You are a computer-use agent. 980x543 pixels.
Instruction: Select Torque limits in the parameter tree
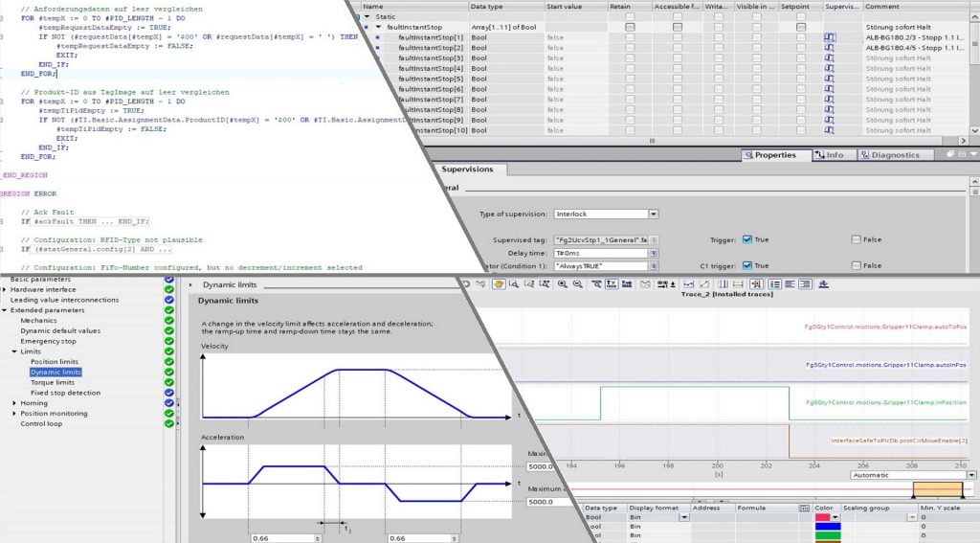tap(52, 382)
